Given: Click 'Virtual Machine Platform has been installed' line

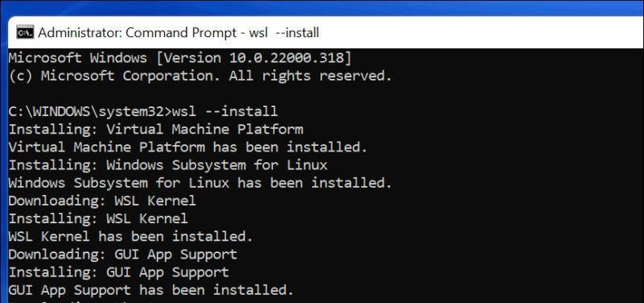Looking at the screenshot, I should tap(188, 147).
